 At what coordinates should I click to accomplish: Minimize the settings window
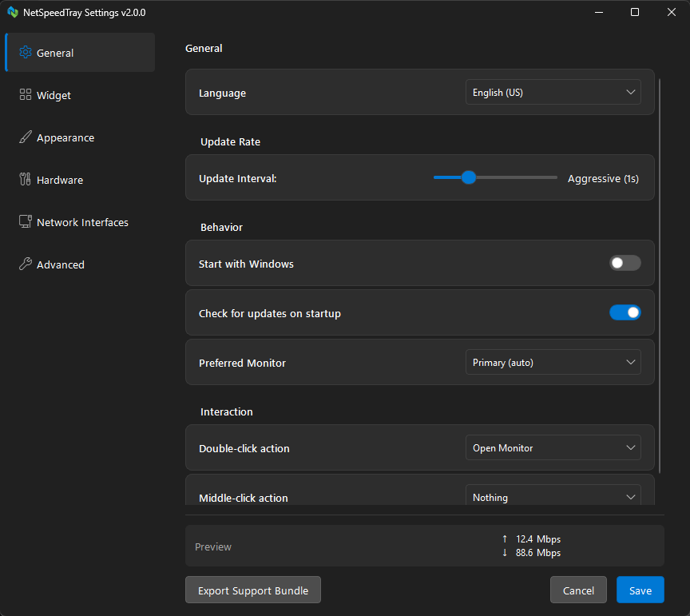click(598, 12)
